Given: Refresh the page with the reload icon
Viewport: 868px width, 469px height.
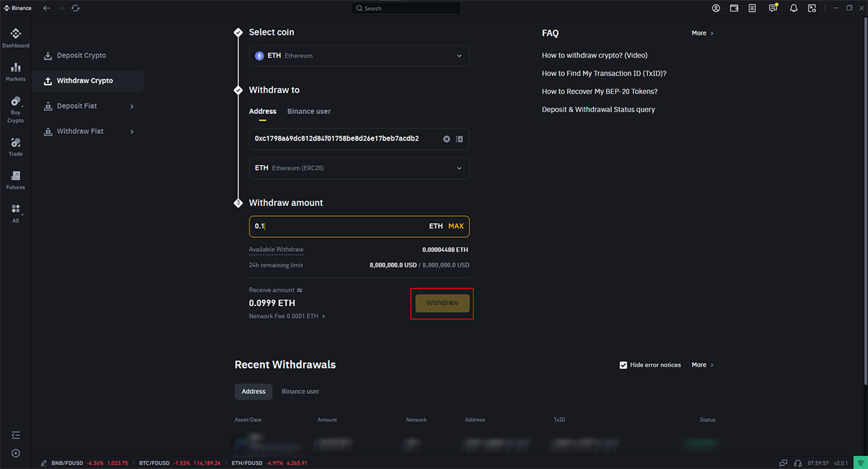Looking at the screenshot, I should [76, 8].
